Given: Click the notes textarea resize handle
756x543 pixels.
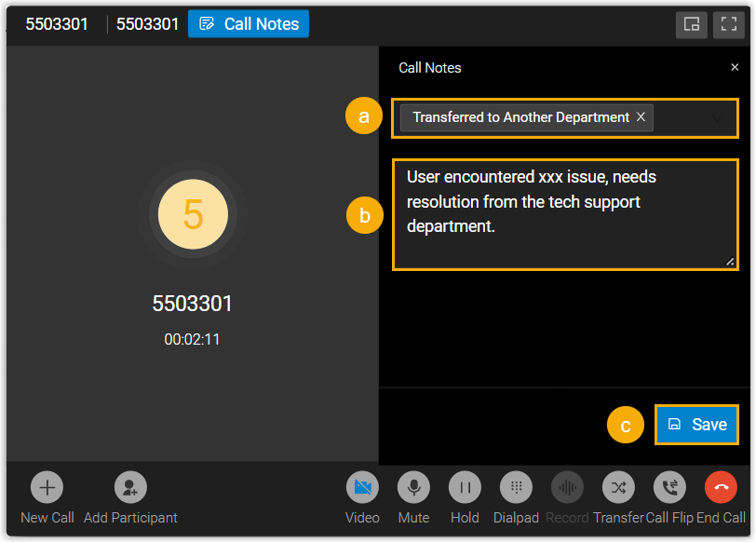Looking at the screenshot, I should pos(731,263).
